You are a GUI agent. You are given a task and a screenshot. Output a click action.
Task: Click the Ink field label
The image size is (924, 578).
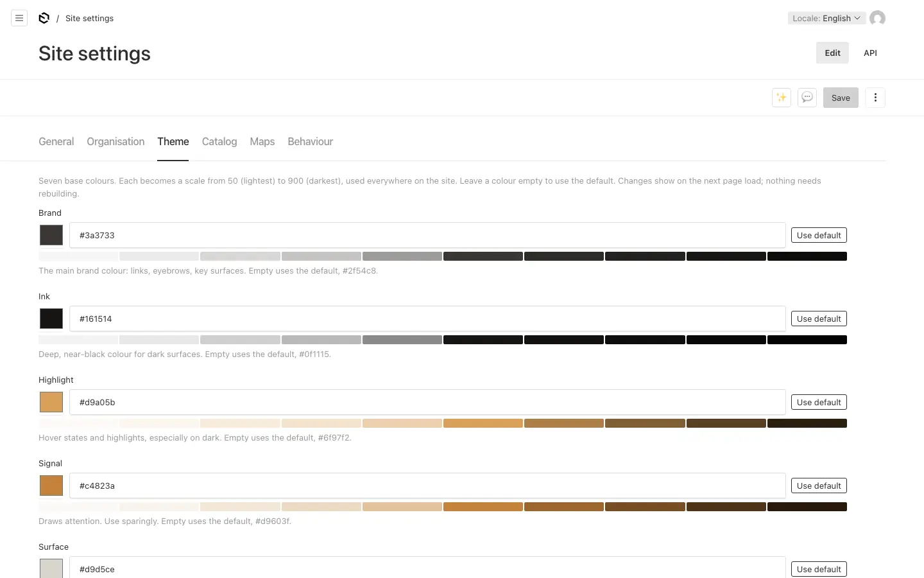[x=44, y=296]
